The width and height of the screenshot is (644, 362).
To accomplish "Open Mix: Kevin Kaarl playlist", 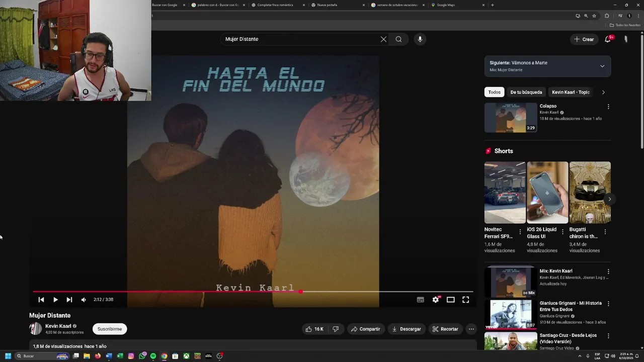I will 511,281.
